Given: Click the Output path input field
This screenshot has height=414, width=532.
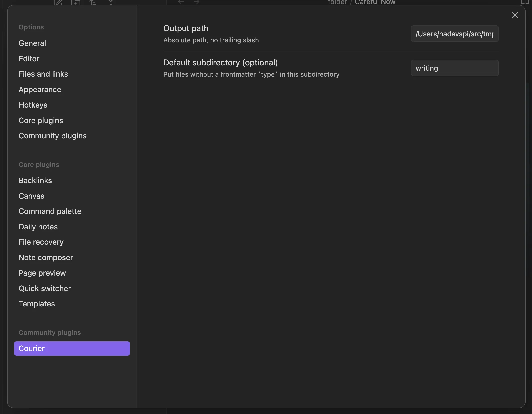Looking at the screenshot, I should (x=455, y=34).
